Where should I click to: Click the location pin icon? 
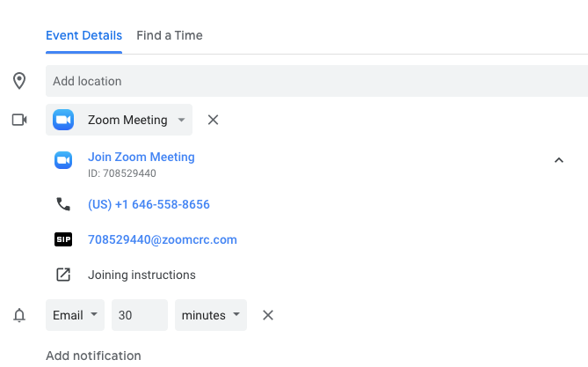(19, 81)
